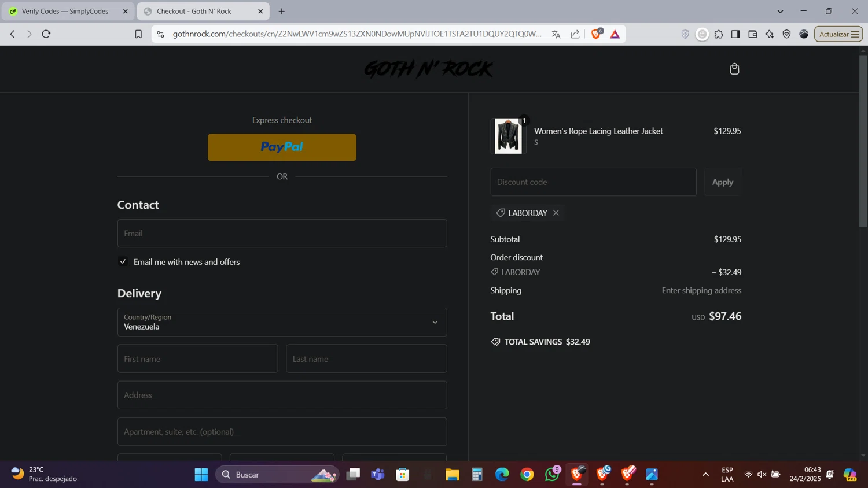Click the leather jacket product thumbnail
This screenshot has height=488, width=868.
click(508, 136)
